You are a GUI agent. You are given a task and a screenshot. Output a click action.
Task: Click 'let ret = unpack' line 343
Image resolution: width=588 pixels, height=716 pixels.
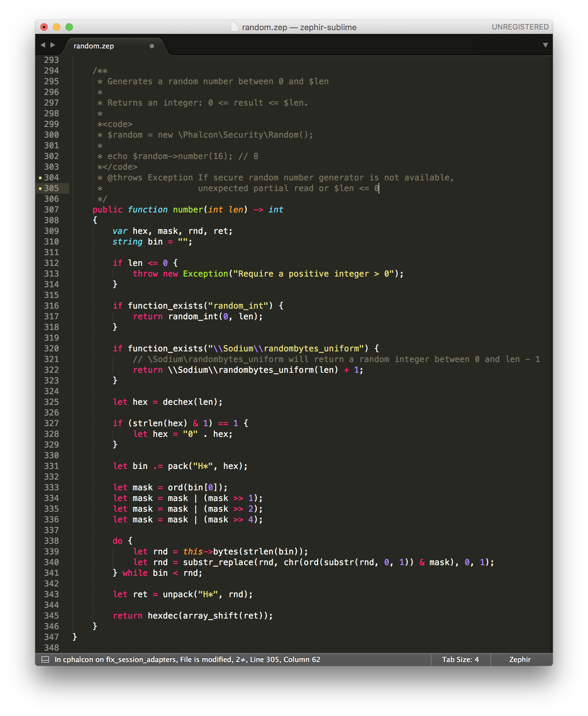(183, 594)
